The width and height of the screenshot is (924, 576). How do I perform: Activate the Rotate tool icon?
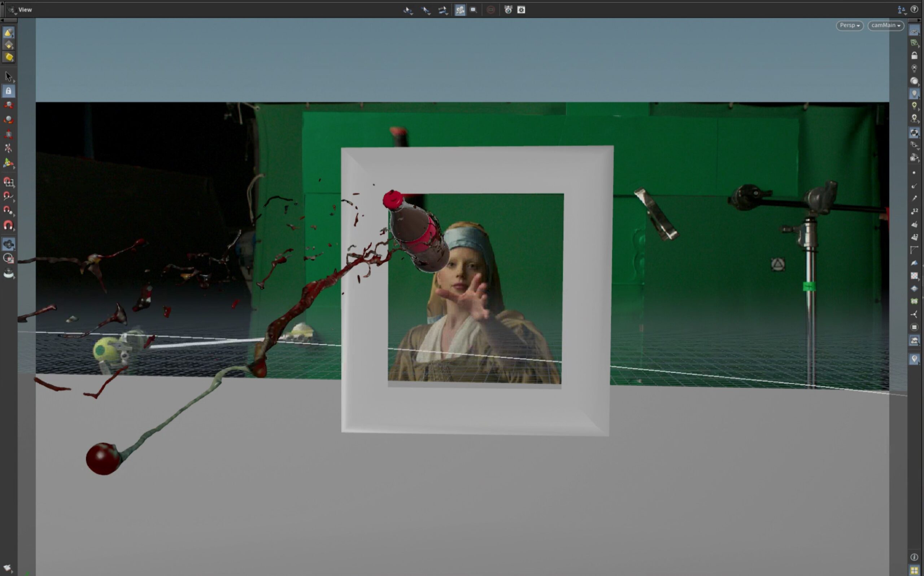tap(8, 120)
